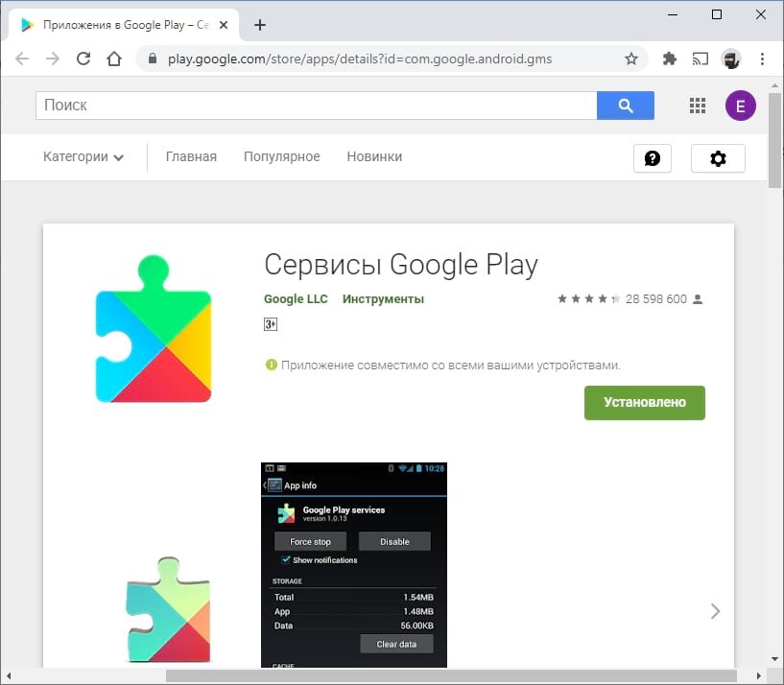
Task: Open the Инструменты category link
Action: point(383,299)
